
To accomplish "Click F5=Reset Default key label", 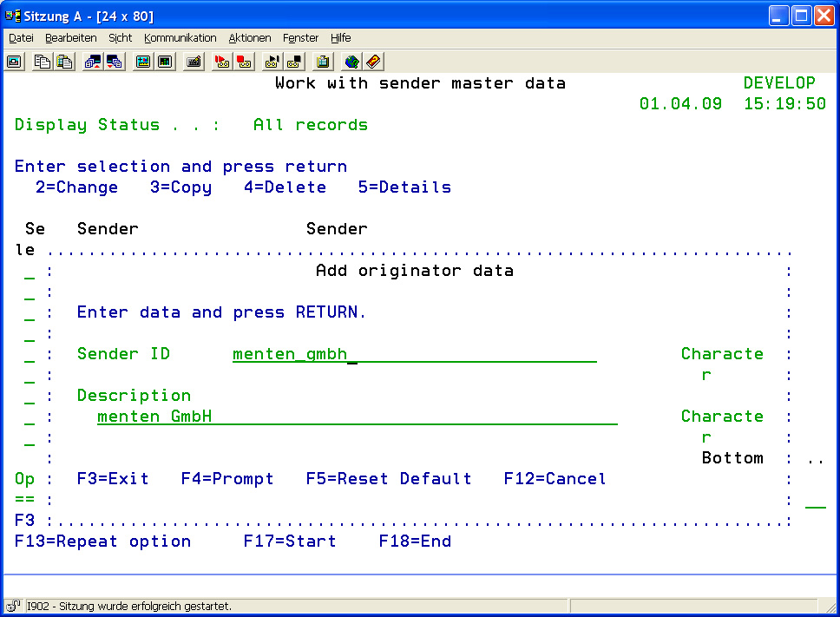I will (389, 479).
